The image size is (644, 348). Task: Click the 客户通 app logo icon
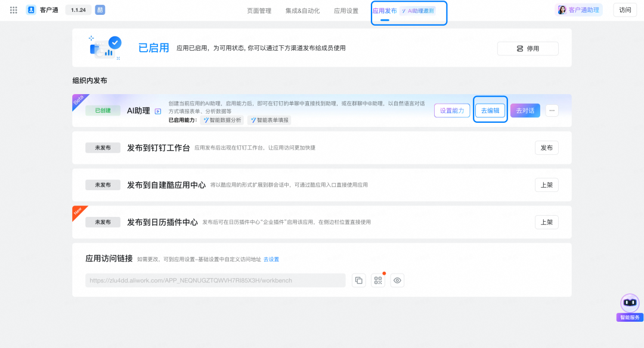pyautogui.click(x=31, y=10)
